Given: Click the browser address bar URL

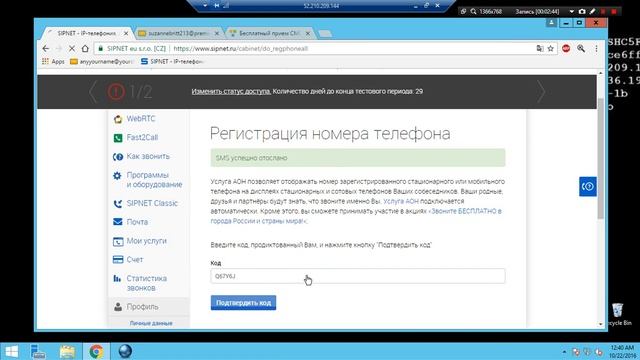Looking at the screenshot, I should (x=240, y=49).
